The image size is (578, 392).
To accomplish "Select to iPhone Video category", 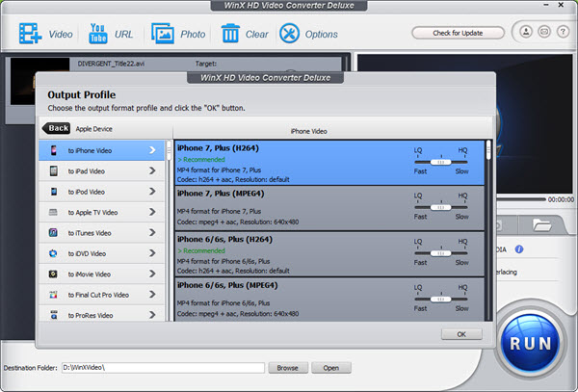I will click(x=102, y=150).
